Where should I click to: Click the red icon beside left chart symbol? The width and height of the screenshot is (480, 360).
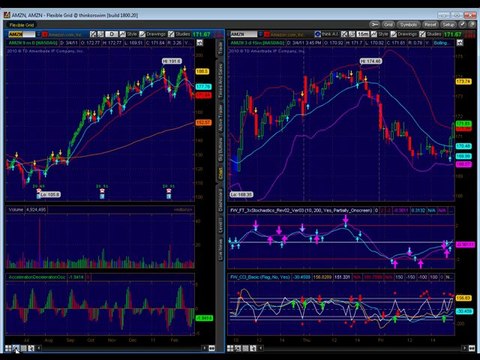tap(45, 34)
